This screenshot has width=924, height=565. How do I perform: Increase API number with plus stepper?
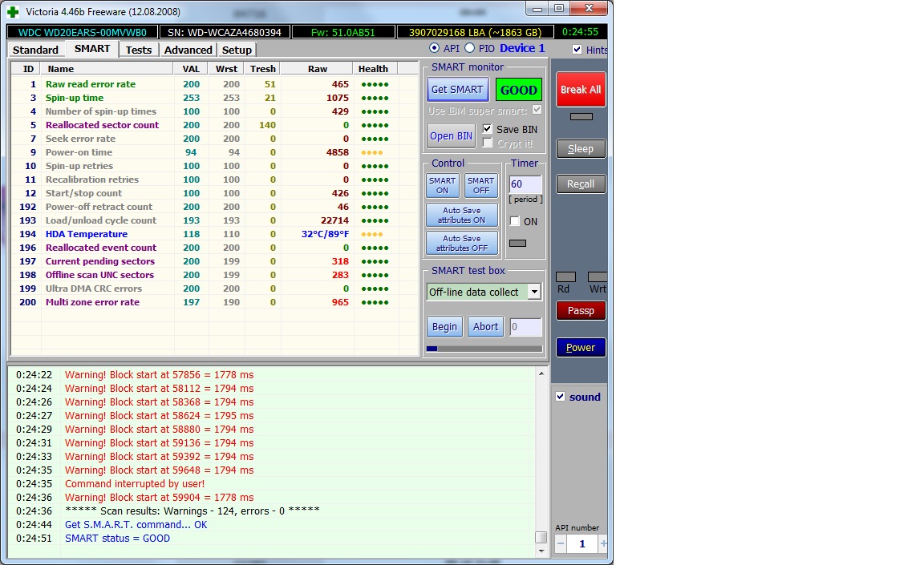point(602,544)
